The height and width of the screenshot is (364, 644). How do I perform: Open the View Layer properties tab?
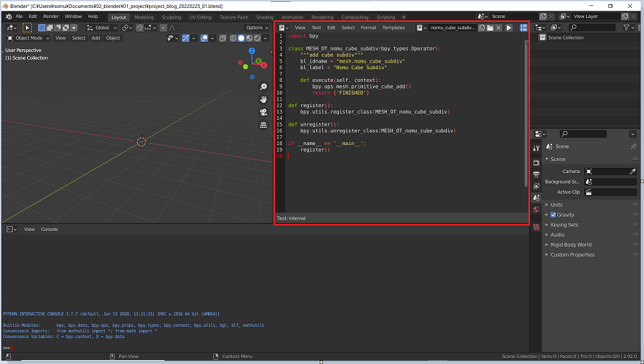[x=536, y=186]
